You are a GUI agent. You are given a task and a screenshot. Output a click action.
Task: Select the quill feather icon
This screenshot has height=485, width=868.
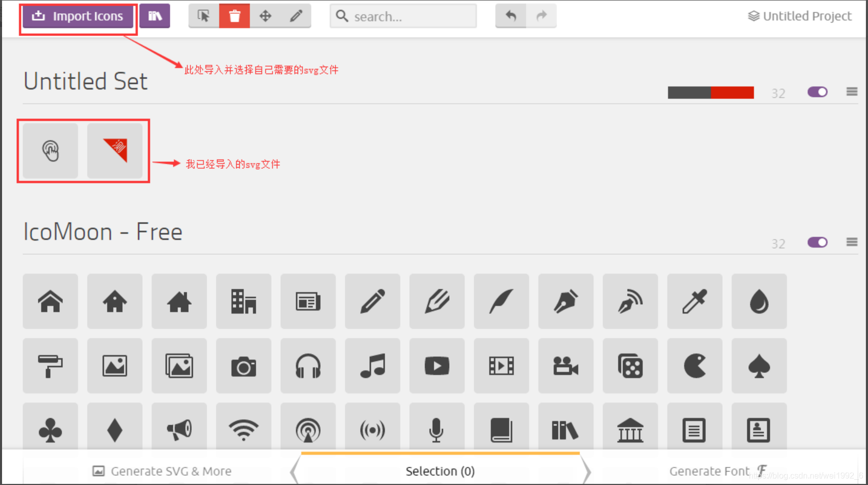click(501, 301)
